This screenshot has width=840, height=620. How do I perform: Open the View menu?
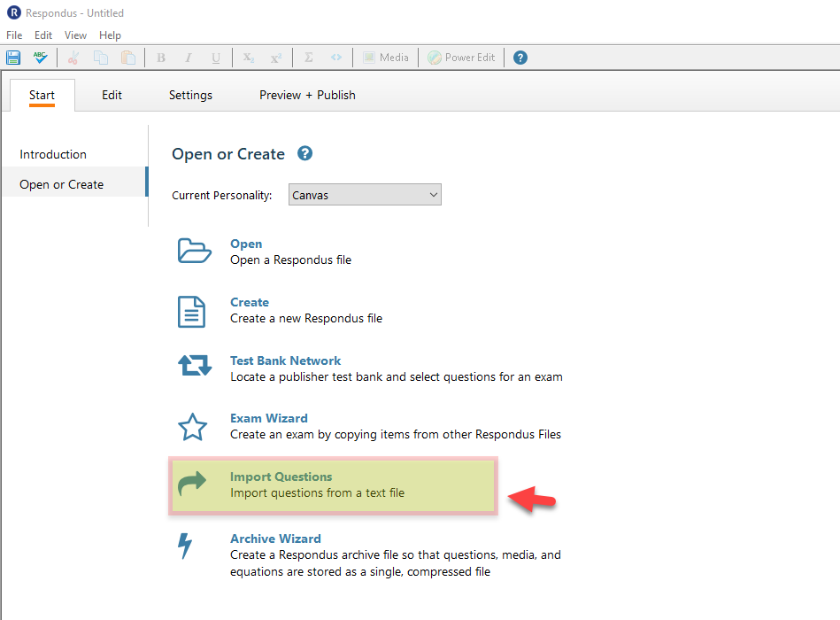click(x=75, y=35)
